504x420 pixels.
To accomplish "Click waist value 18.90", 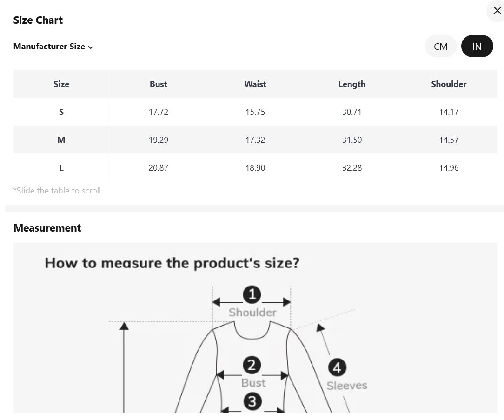I will 255,168.
